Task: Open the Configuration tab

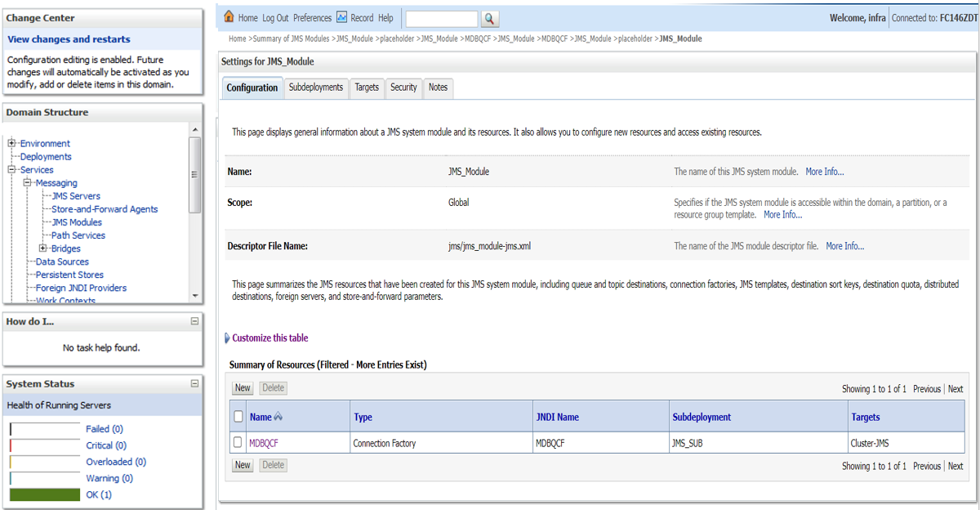Action: tap(252, 88)
